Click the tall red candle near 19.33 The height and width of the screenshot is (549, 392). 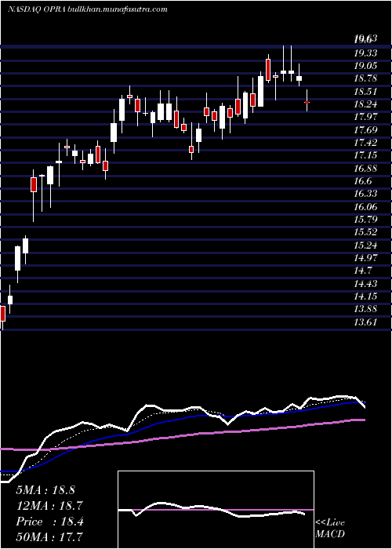click(268, 70)
